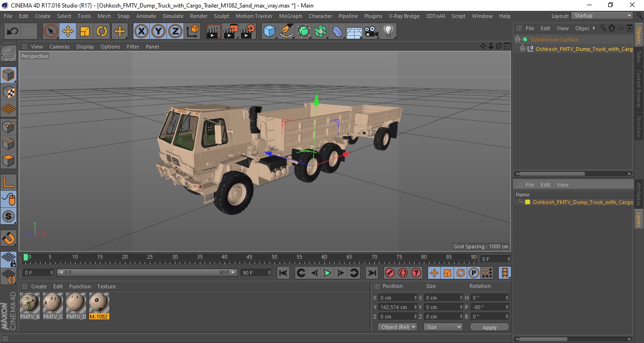The height and width of the screenshot is (343, 644).
Task: Open material manager Create menu
Action: pos(39,286)
